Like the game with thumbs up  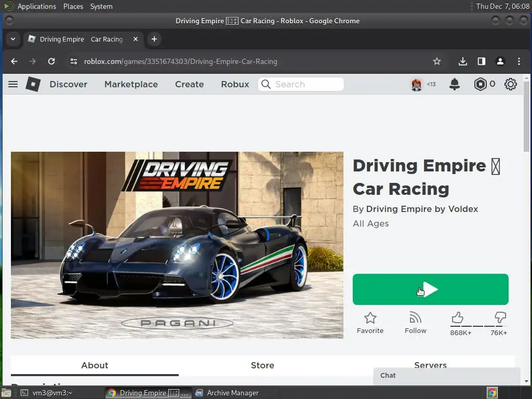(x=457, y=317)
